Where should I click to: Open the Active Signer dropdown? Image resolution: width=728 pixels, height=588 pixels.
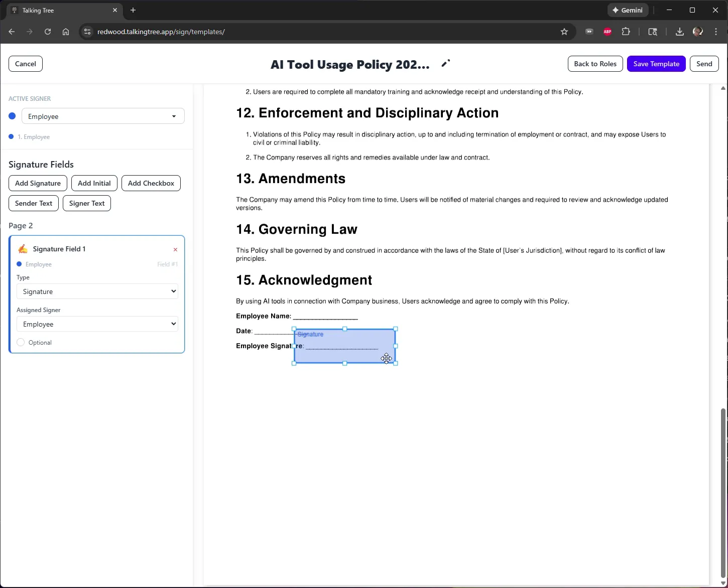(103, 116)
